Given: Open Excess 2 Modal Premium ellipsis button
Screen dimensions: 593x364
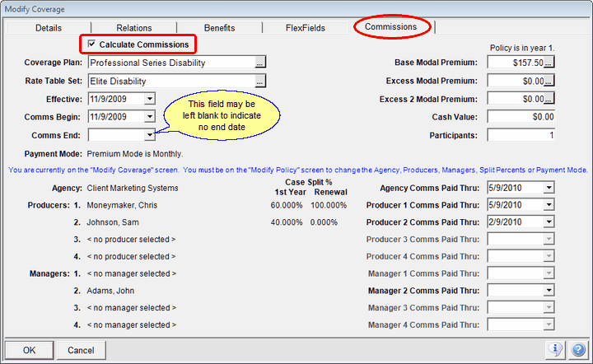Looking at the screenshot, I should [549, 99].
